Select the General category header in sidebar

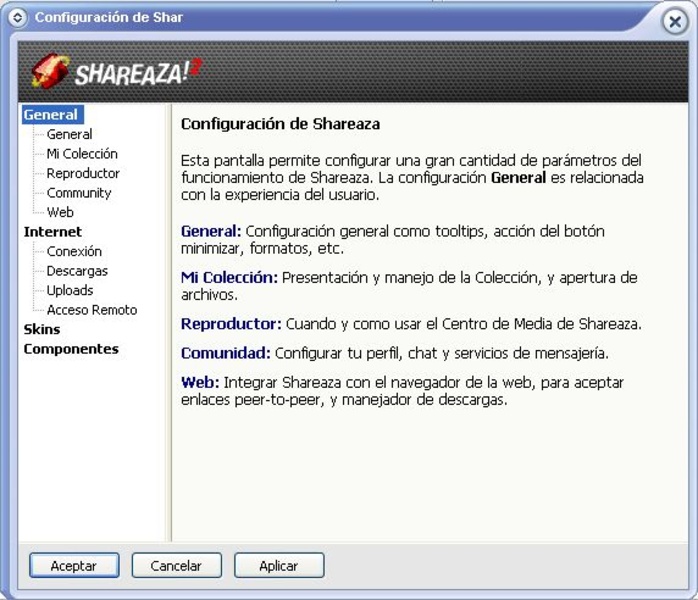tap(53, 115)
